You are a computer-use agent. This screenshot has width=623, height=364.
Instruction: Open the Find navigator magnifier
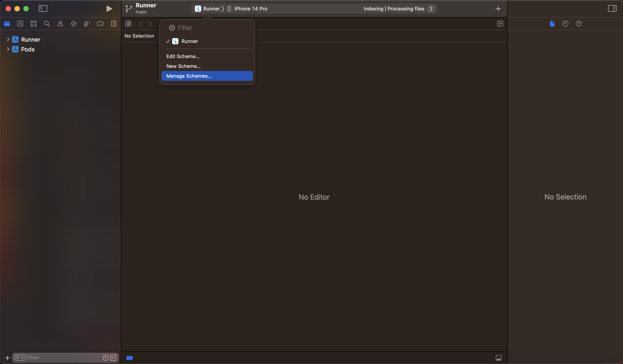point(47,24)
